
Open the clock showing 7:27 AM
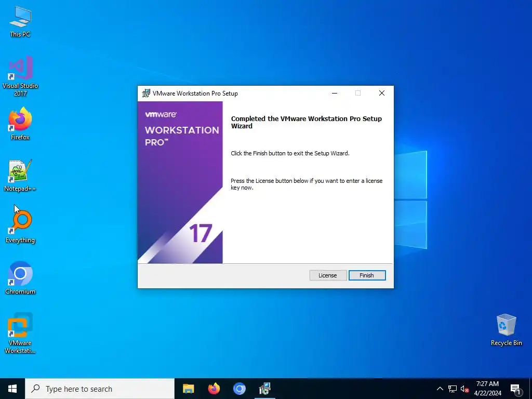click(x=487, y=389)
